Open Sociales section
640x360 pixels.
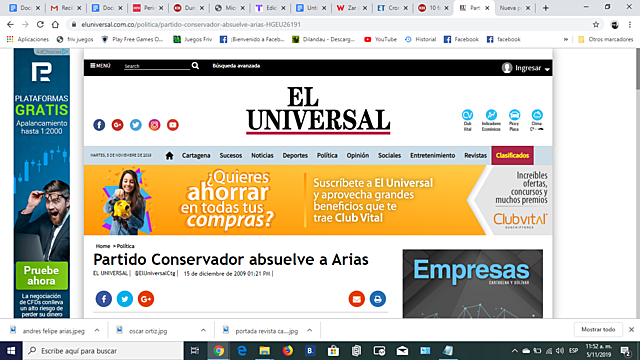[389, 156]
